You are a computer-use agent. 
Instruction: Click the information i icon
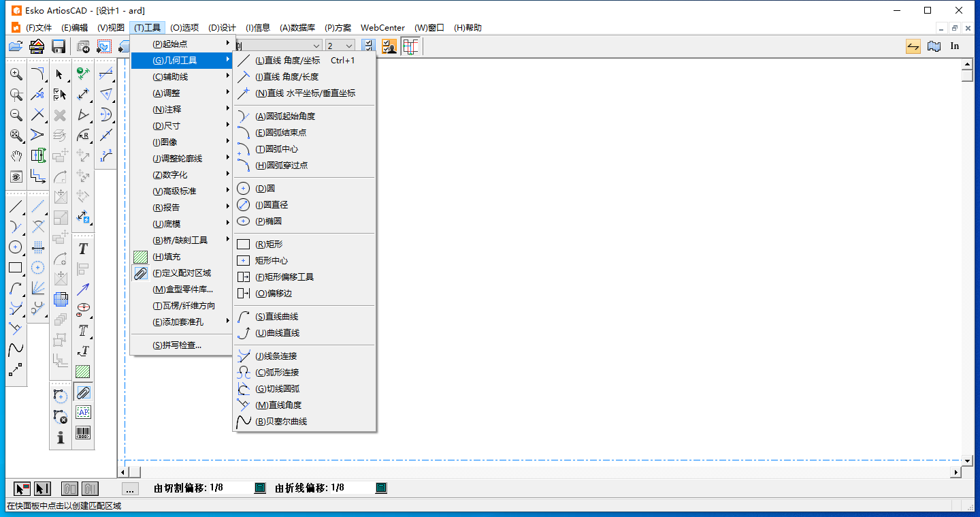(61, 437)
